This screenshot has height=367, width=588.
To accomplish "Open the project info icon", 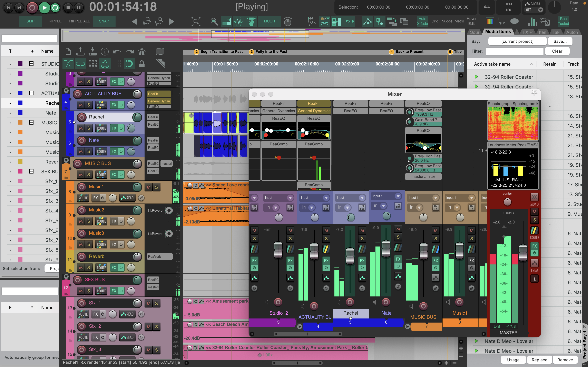I will click(105, 51).
